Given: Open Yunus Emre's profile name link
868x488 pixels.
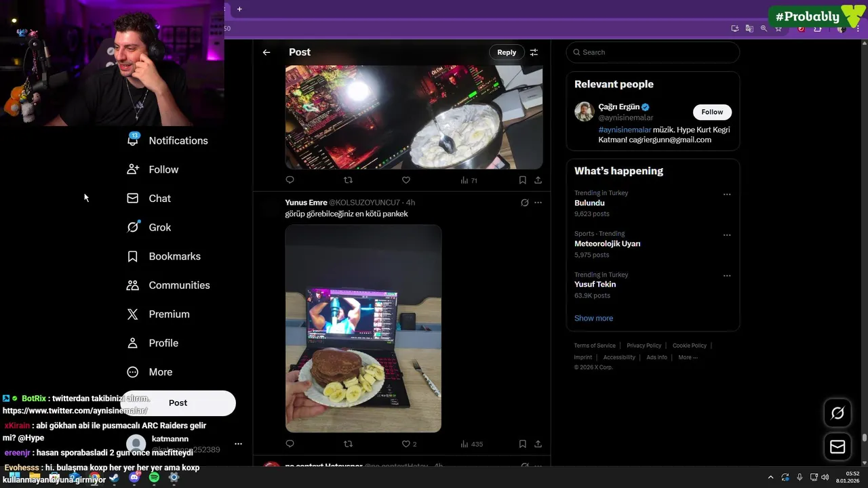Looking at the screenshot, I should 306,203.
